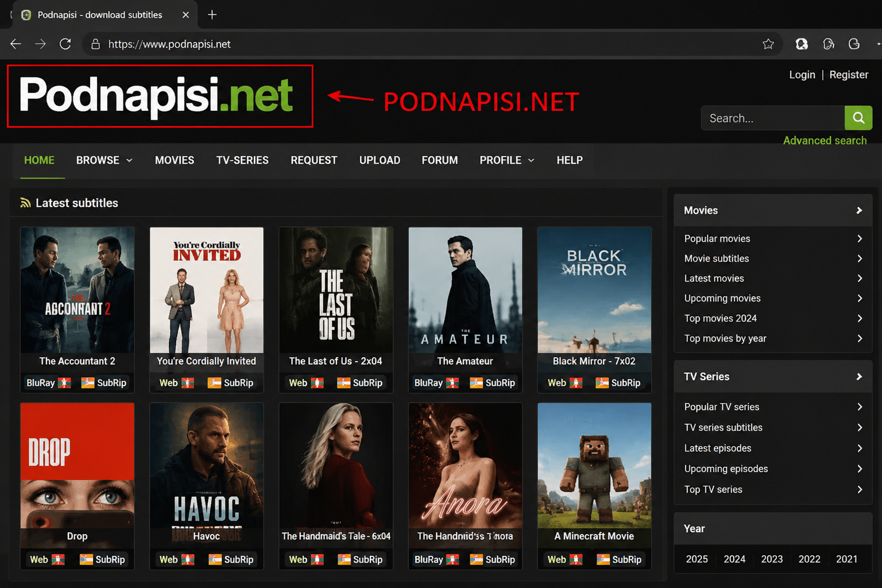Image resolution: width=882 pixels, height=588 pixels.
Task: Open a new browser tab
Action: [x=212, y=15]
